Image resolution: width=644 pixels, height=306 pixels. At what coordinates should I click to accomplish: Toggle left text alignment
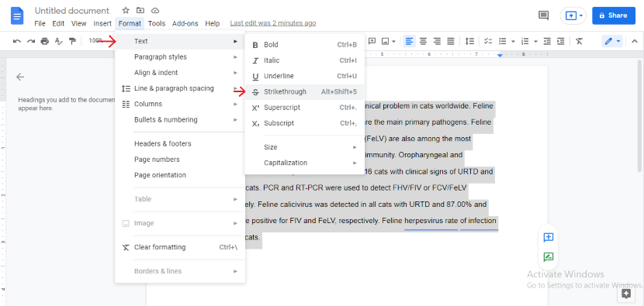click(x=409, y=41)
